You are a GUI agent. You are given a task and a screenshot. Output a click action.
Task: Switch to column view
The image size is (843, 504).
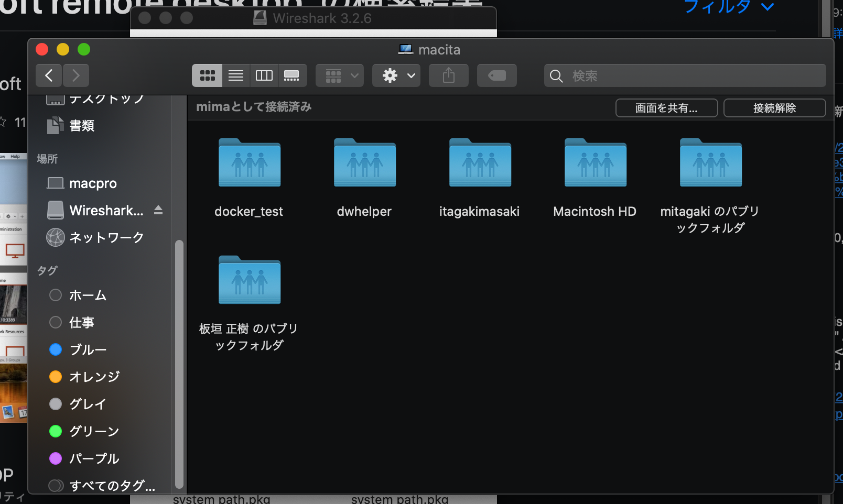[264, 75]
